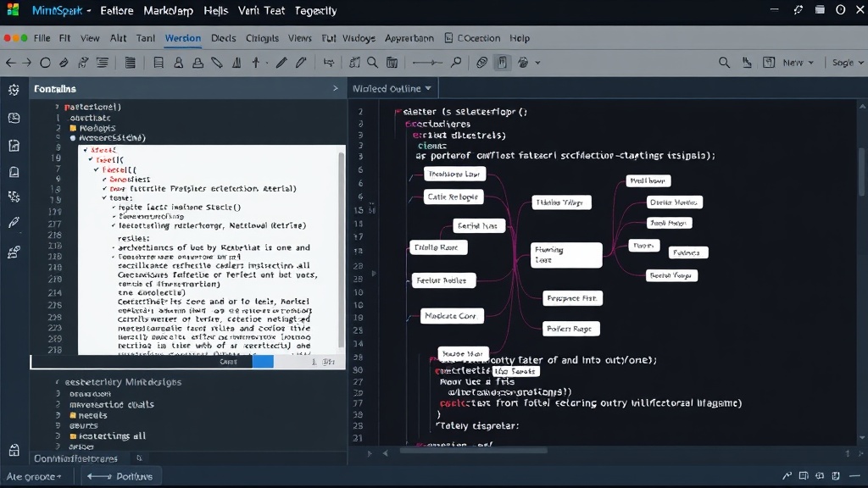This screenshot has width=868, height=488.
Task: Click the globe icon in the toolbar
Action: pyautogui.click(x=523, y=63)
